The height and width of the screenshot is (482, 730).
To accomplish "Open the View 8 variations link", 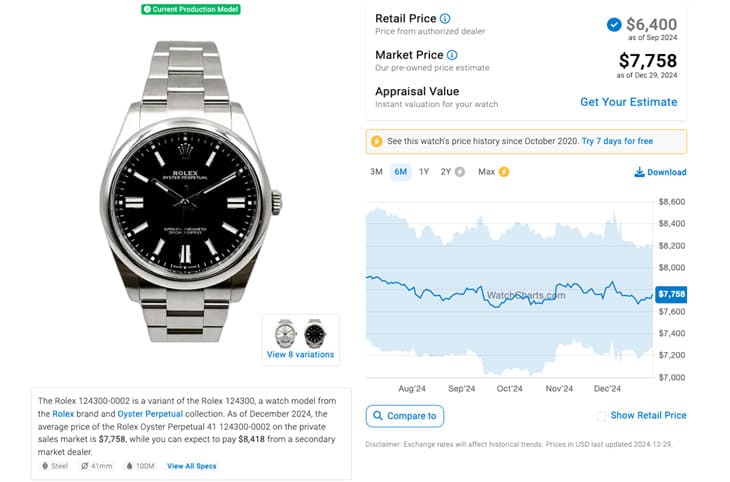I will coord(300,355).
